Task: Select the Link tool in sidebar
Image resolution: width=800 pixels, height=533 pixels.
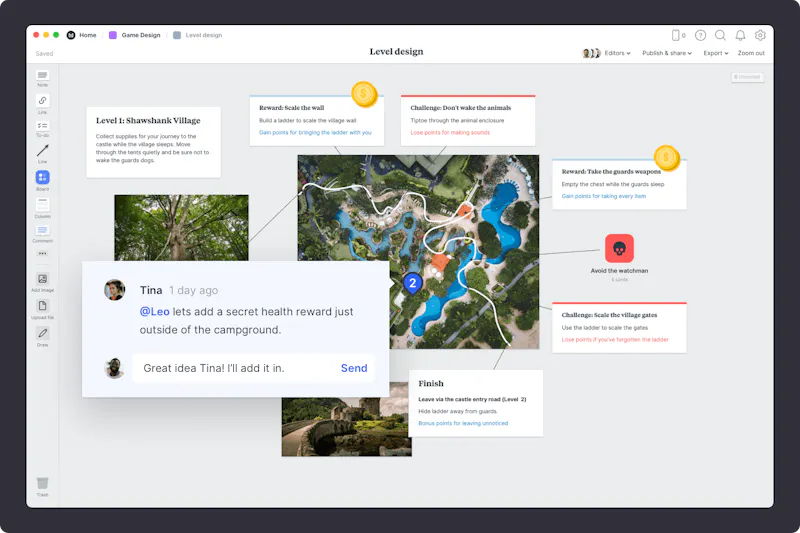Action: coord(42,102)
